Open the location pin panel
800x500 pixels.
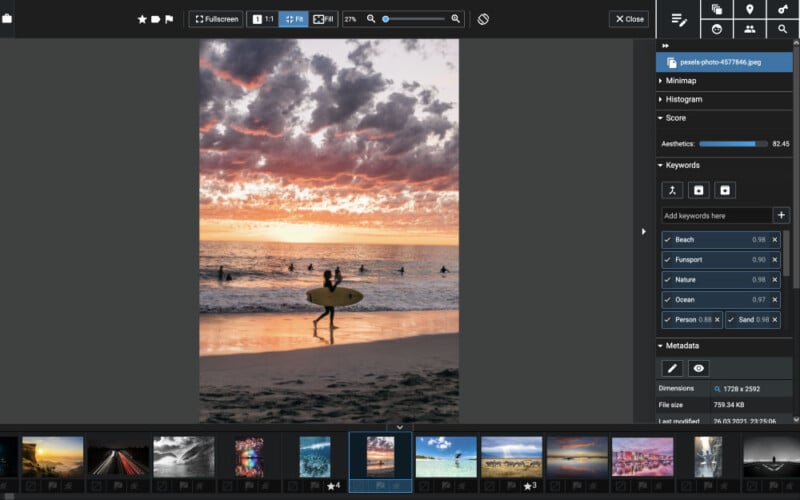(749, 9)
